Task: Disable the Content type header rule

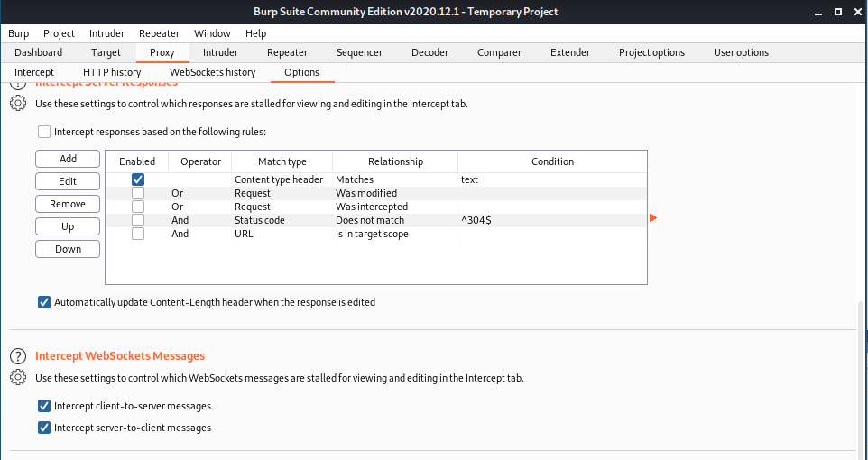Action: pos(138,179)
